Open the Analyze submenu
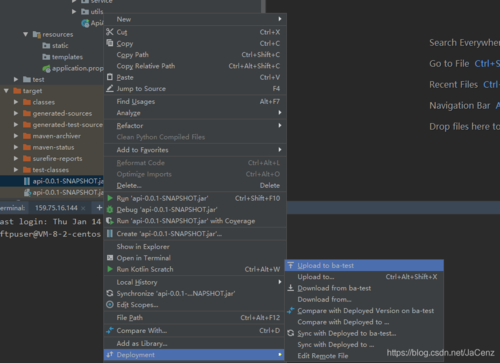Image resolution: width=500 pixels, height=363 pixels. [195, 113]
